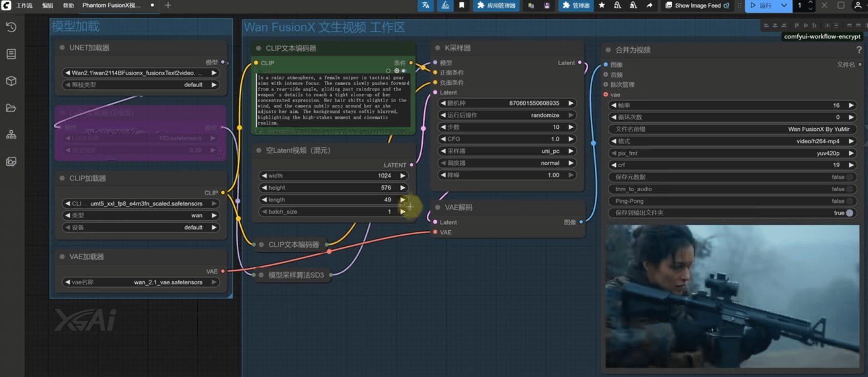This screenshot has height=377, width=868.
Task: Click the share arrow icon
Action: point(649,5)
